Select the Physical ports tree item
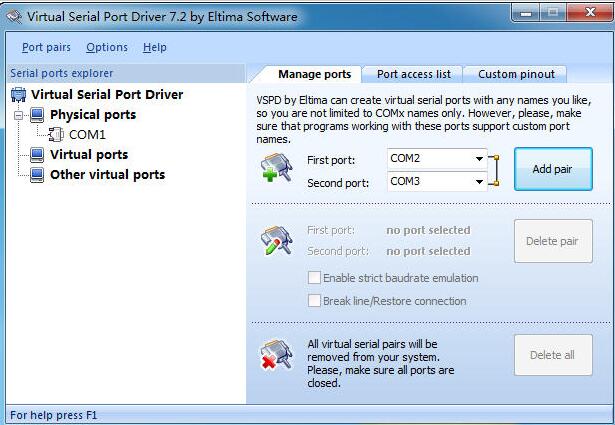Screen dimensions: 615x425 click(93, 115)
